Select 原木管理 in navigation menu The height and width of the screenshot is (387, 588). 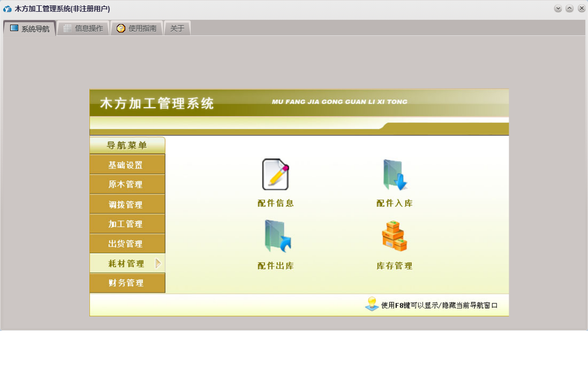[127, 184]
